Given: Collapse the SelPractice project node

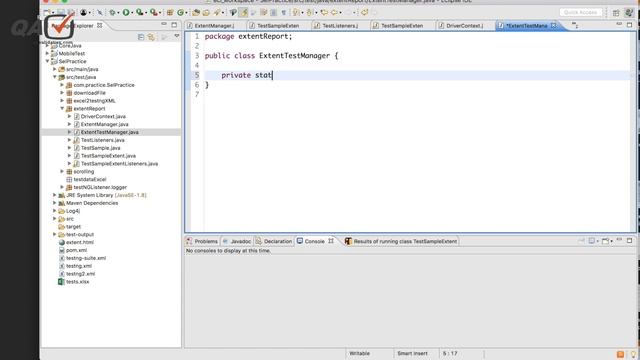Looking at the screenshot, I should [47, 61].
